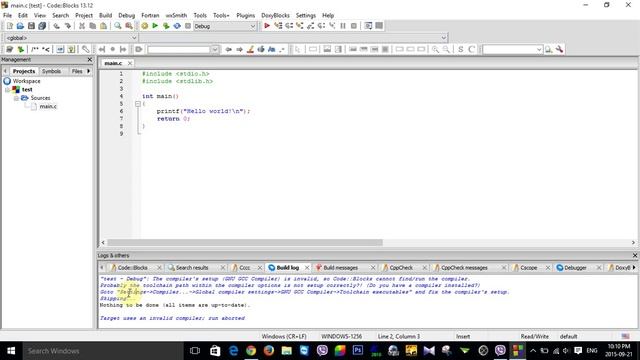Click the green Run arrow icon
This screenshot has height=360, width=640.
point(155,26)
